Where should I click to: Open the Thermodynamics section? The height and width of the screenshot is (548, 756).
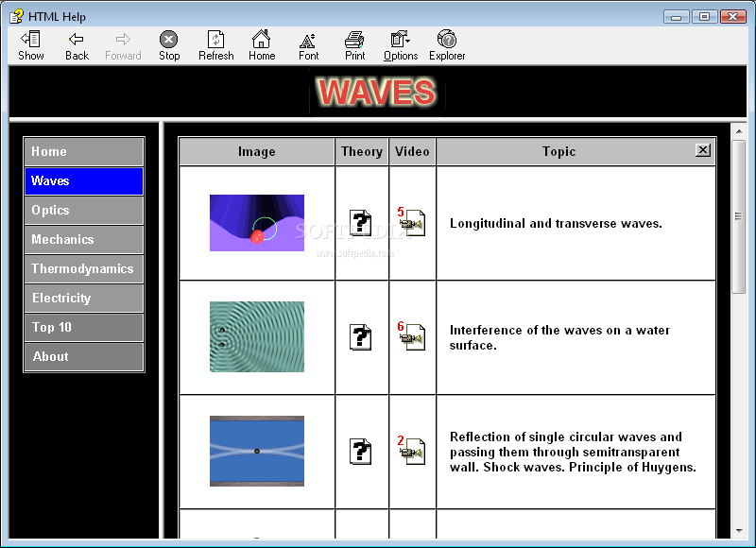point(84,269)
